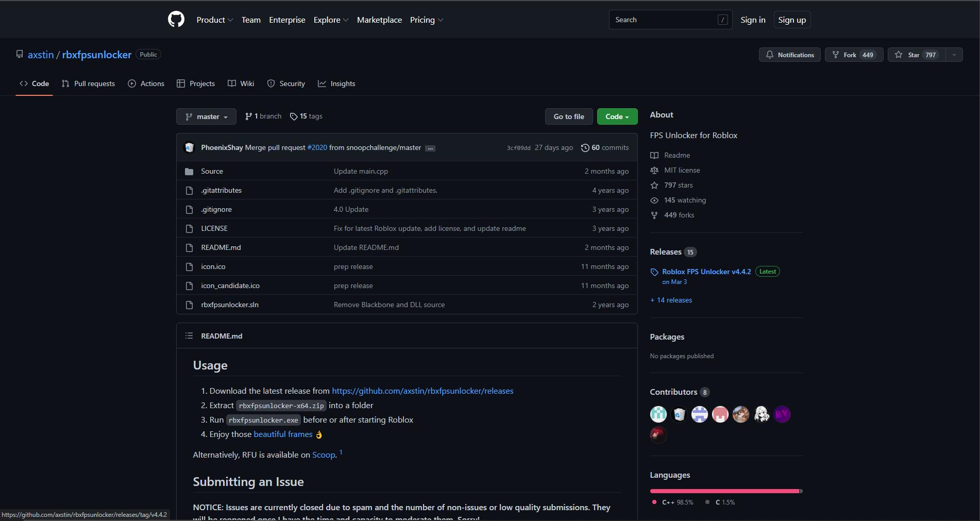
Task: Click the Marketplace nav link
Action: pyautogui.click(x=379, y=20)
